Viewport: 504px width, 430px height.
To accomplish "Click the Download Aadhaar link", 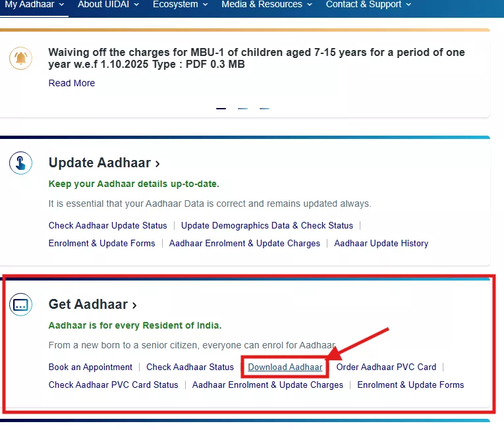I will point(285,367).
